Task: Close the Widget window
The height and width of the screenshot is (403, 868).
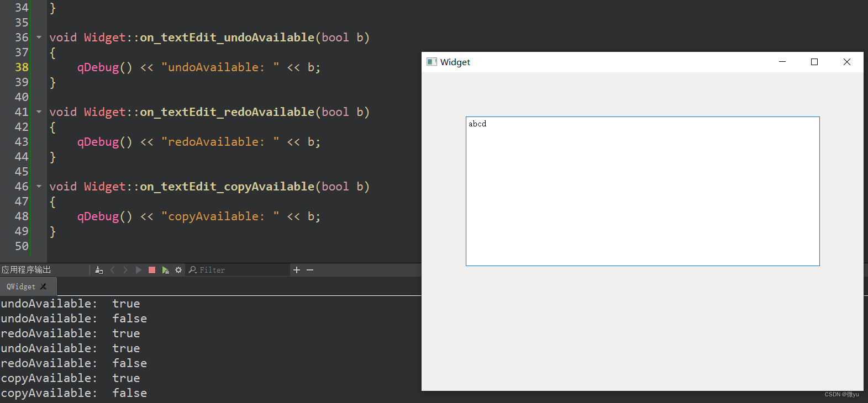Action: [847, 62]
